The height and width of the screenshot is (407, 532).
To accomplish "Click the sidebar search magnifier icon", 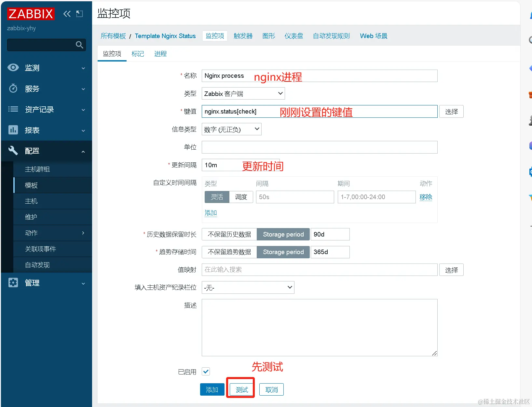I will [x=79, y=45].
